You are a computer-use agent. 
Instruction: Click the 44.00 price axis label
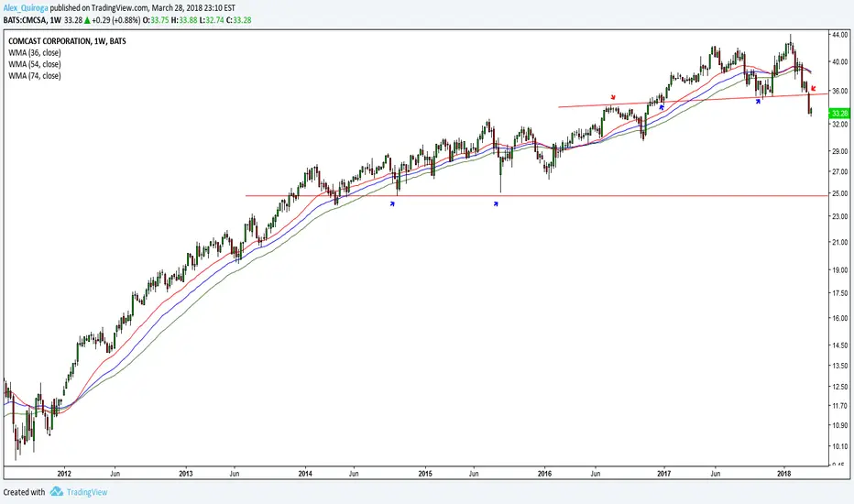tap(839, 34)
